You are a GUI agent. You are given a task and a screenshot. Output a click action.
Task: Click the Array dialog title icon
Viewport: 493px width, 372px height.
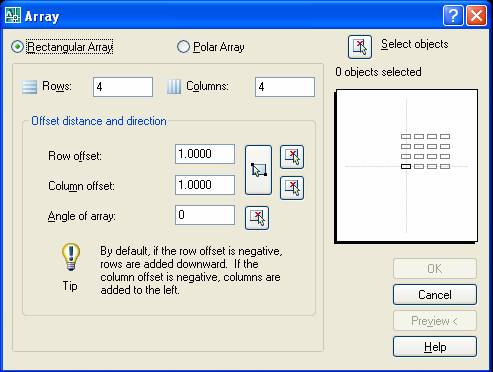point(13,15)
